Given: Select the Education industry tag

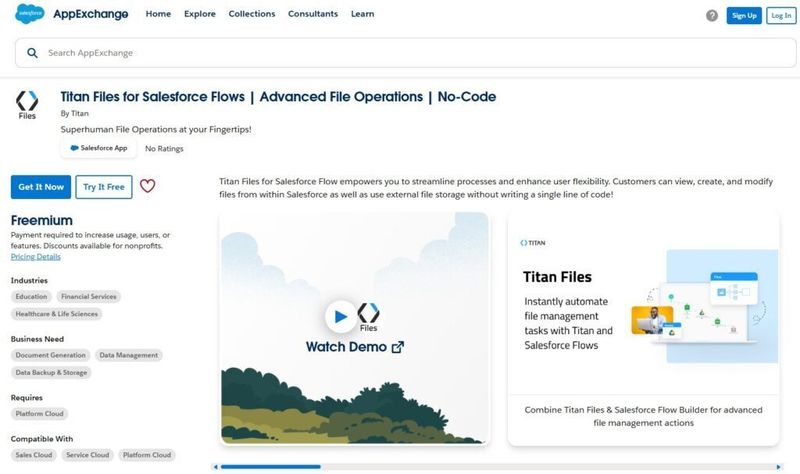Looking at the screenshot, I should [x=31, y=296].
